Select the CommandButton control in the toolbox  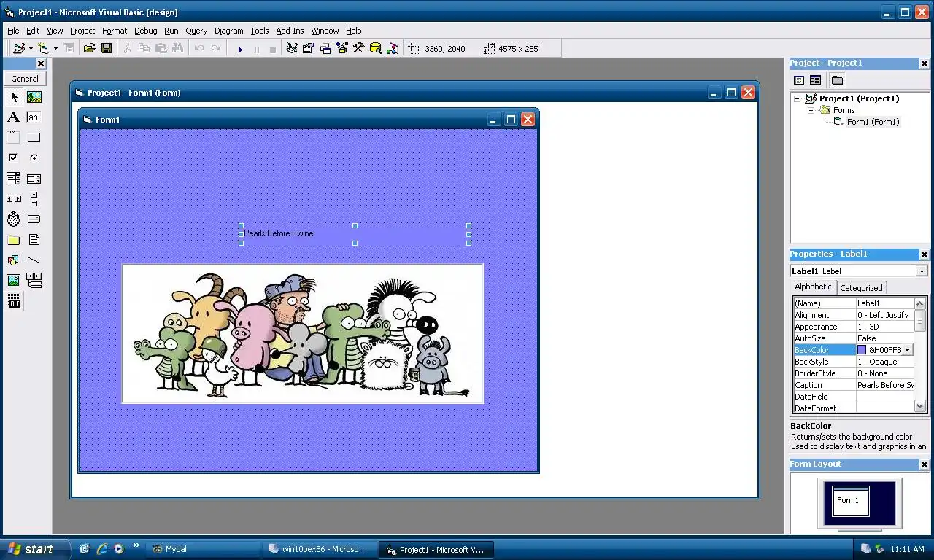pyautogui.click(x=34, y=138)
